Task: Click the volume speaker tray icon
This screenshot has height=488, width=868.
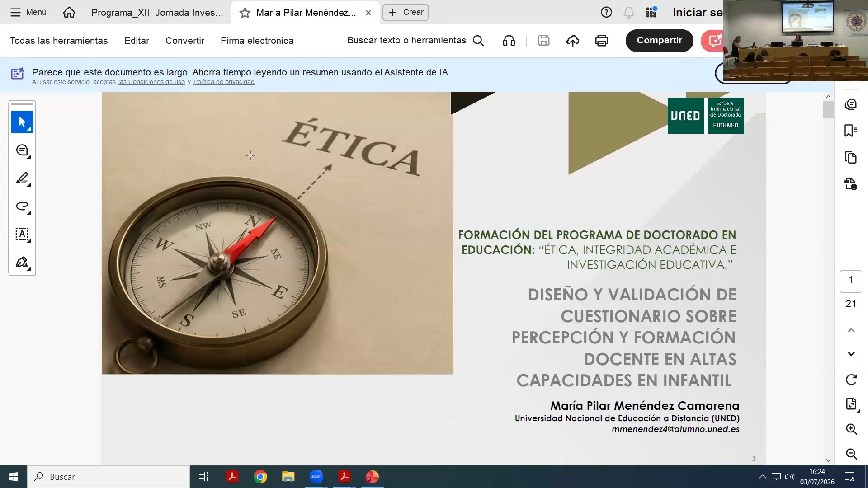Action: pos(790,477)
